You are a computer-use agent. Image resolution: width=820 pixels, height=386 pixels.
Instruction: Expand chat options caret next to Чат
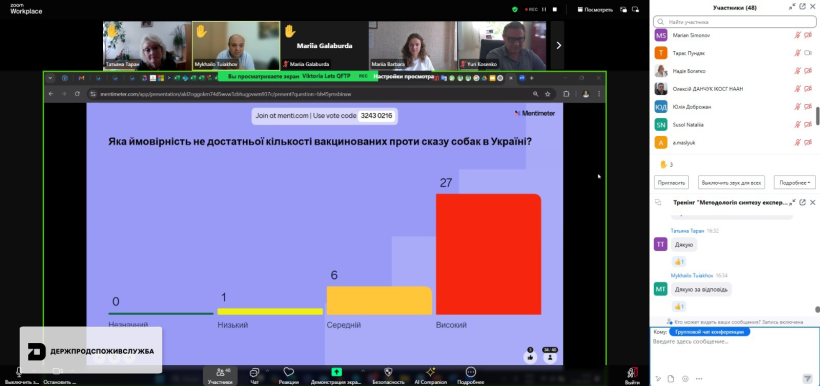267,371
